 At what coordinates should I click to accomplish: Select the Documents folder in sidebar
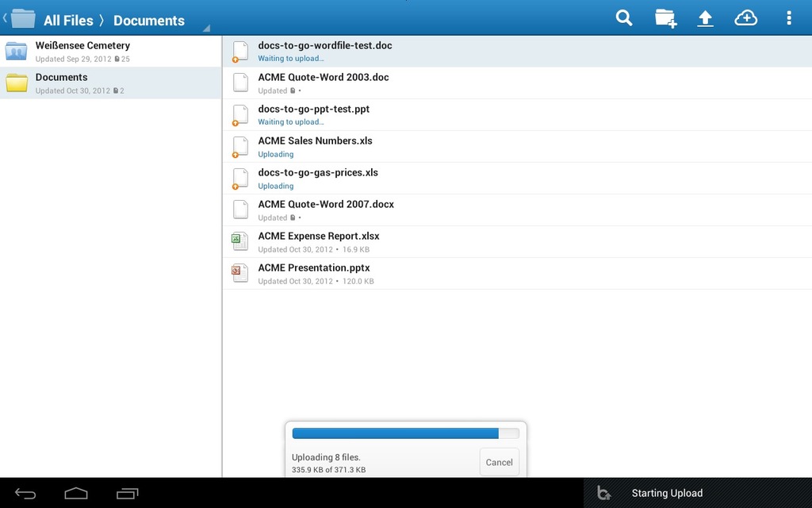coord(61,83)
